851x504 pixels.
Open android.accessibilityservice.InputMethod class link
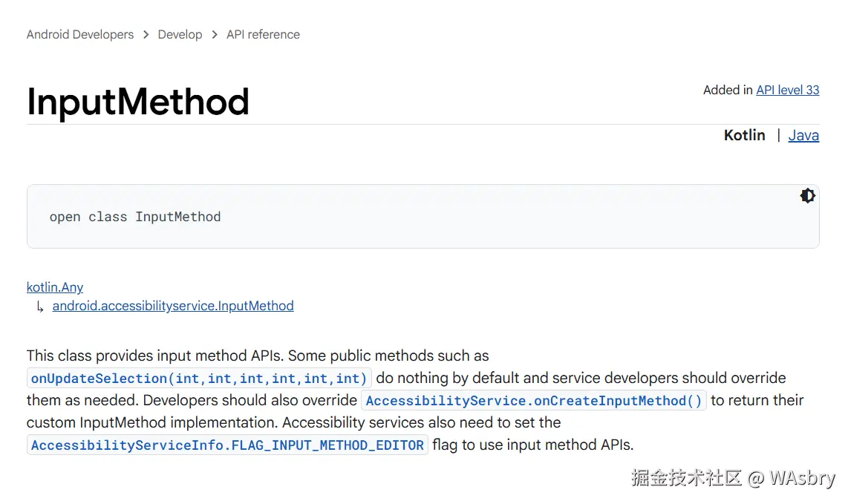click(173, 306)
